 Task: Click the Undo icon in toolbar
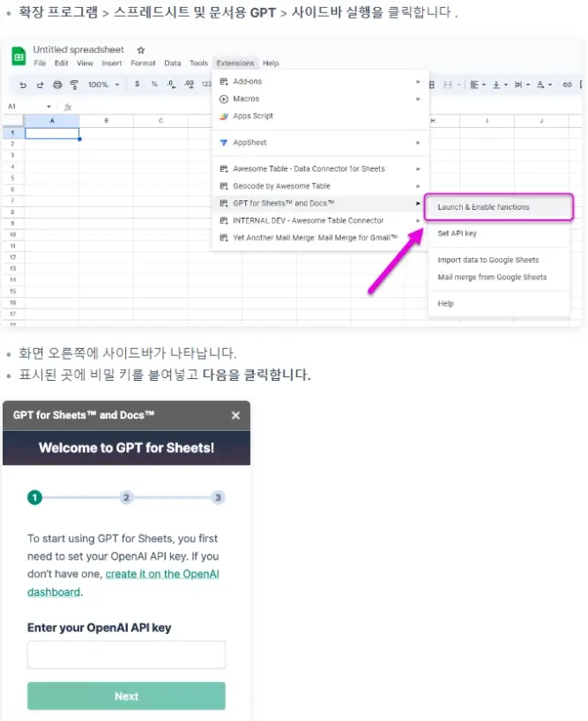pos(23,85)
